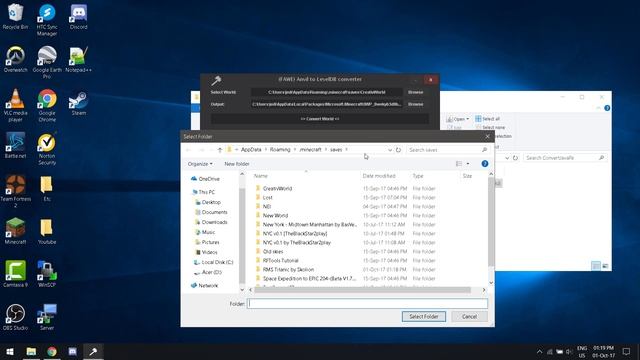Open the Server desktop shortcut
The image size is (640, 360).
47,317
